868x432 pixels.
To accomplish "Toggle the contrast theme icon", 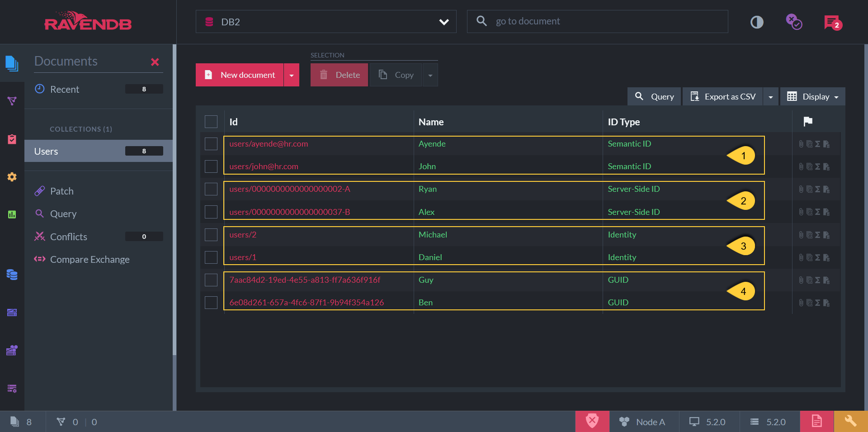I will coord(757,22).
